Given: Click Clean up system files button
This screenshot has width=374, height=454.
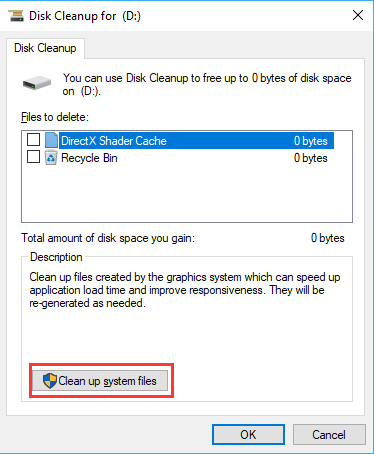Looking at the screenshot, I should pos(100,381).
